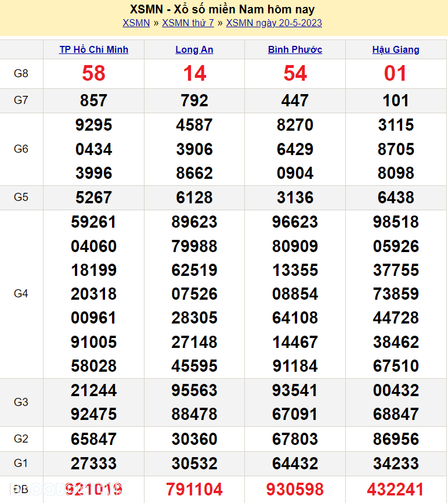Select G5 number 6128

click(194, 198)
